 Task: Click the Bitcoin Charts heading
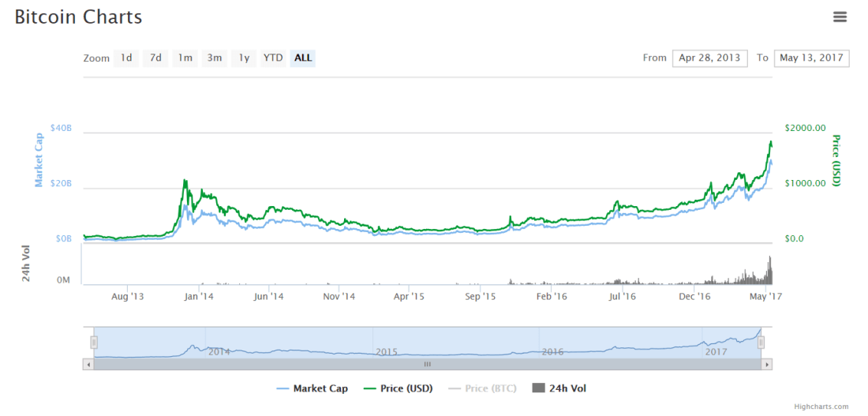78,17
